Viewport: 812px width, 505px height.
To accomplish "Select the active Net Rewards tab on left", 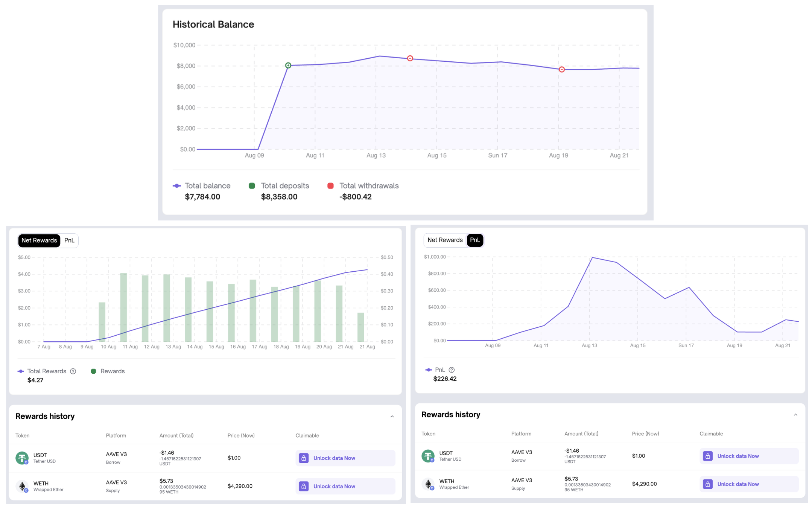I will tap(39, 240).
